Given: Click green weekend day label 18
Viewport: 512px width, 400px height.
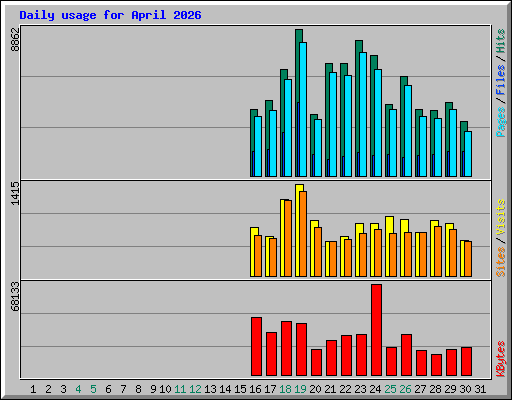Looking at the screenshot, I should click(285, 389).
